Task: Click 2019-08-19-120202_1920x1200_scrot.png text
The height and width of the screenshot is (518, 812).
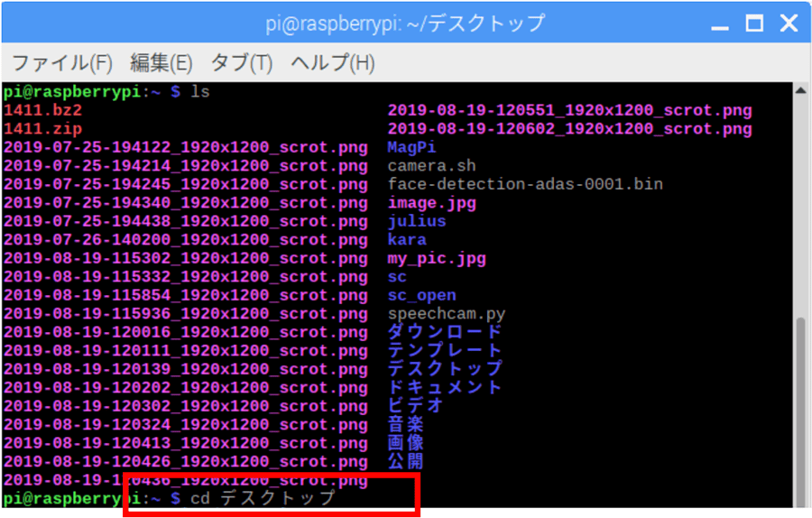Action: pyautogui.click(x=185, y=388)
